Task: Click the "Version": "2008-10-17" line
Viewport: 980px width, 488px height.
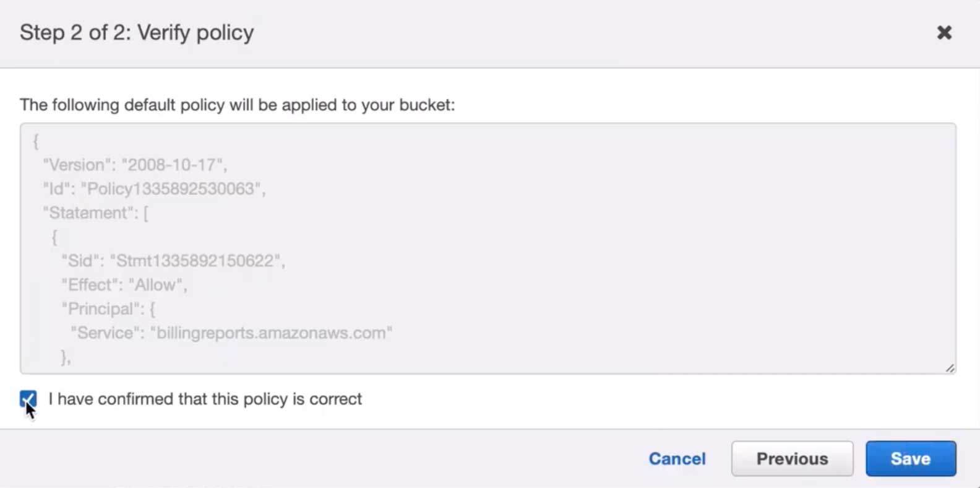Action: [x=135, y=165]
